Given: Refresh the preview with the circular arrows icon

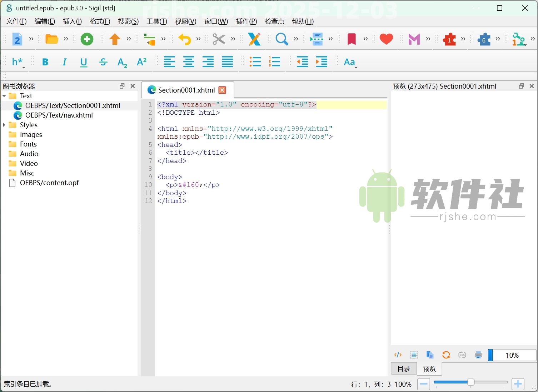Looking at the screenshot, I should (446, 355).
